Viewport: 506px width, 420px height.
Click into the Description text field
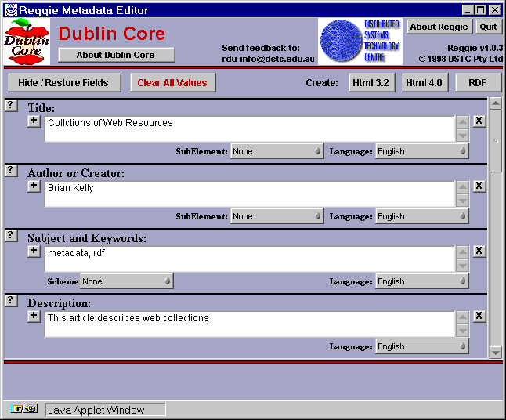tap(250, 324)
